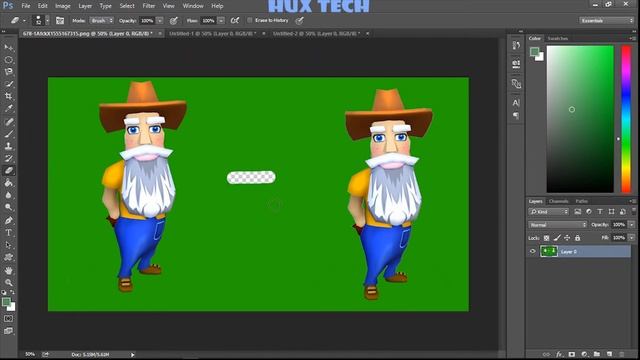The height and width of the screenshot is (360, 640).
Task: Open the Flow slider arrow
Action: click(x=221, y=20)
